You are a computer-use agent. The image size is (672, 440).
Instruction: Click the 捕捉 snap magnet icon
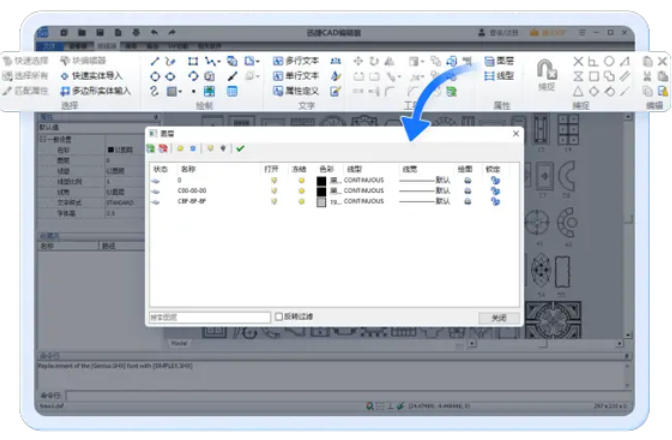point(546,68)
